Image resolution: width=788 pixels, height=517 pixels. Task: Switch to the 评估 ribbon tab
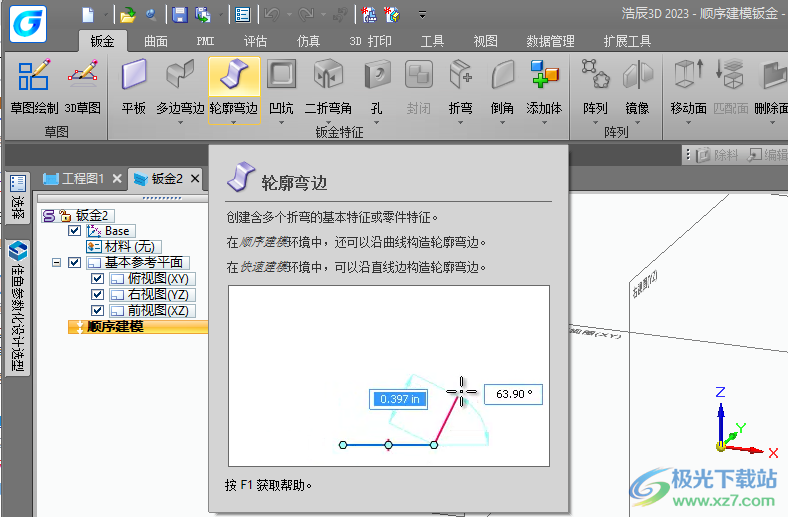click(x=255, y=41)
